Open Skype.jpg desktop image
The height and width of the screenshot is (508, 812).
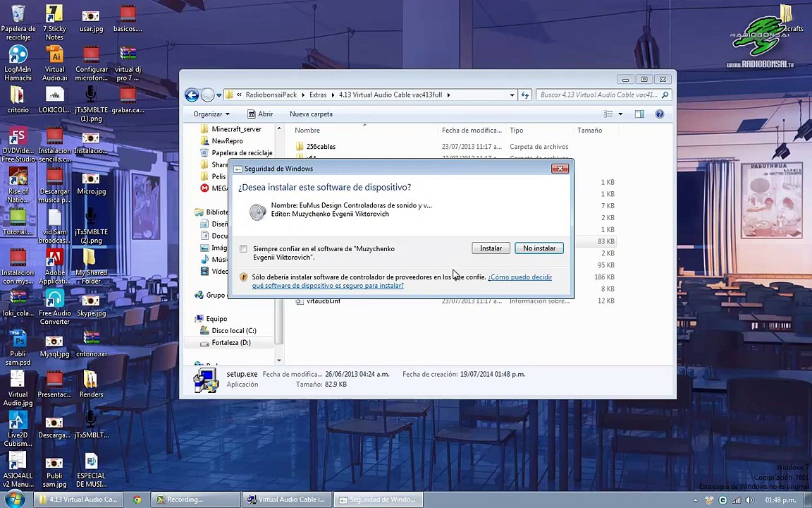[91, 303]
